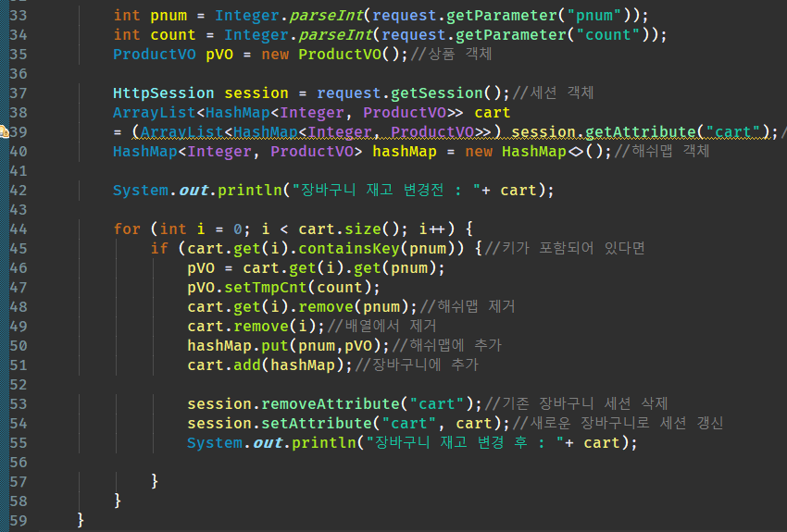Click the closing brace on line 58
Screen dimensions: 787x532
(x=118, y=501)
